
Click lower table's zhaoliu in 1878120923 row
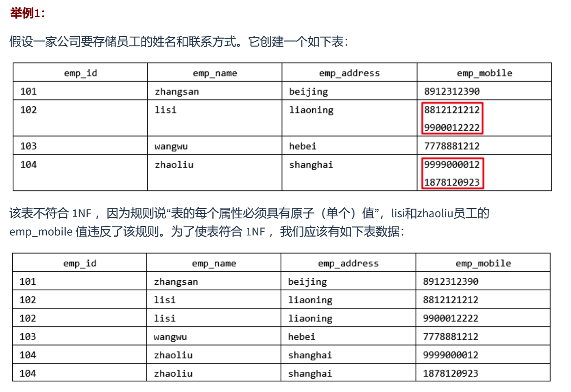coord(173,373)
